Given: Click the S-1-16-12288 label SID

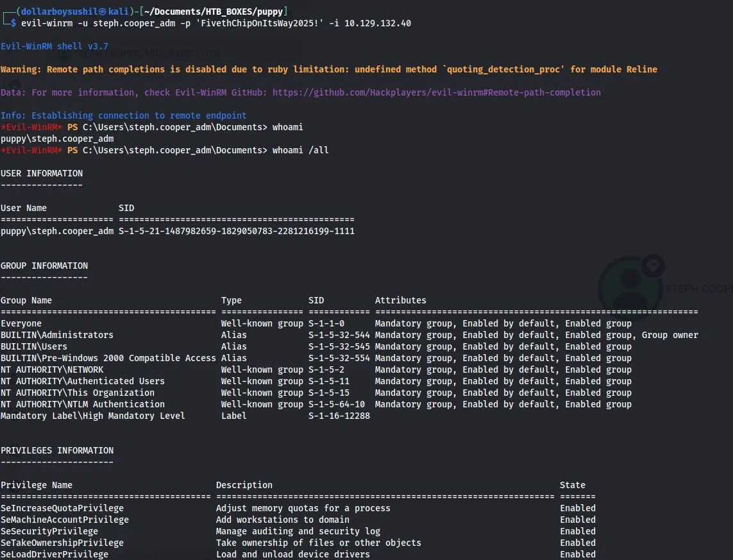Looking at the screenshot, I should [339, 416].
